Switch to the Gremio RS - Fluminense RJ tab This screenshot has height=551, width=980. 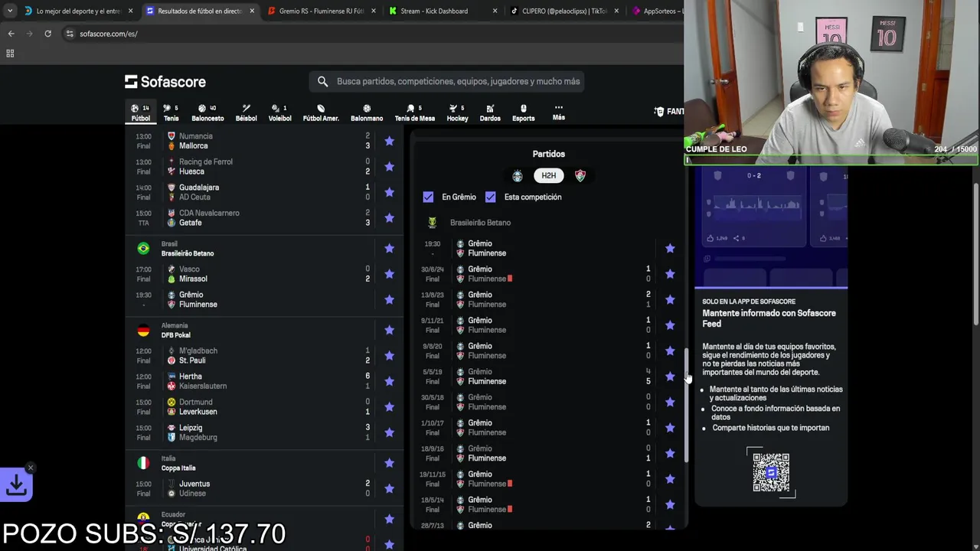(x=322, y=11)
